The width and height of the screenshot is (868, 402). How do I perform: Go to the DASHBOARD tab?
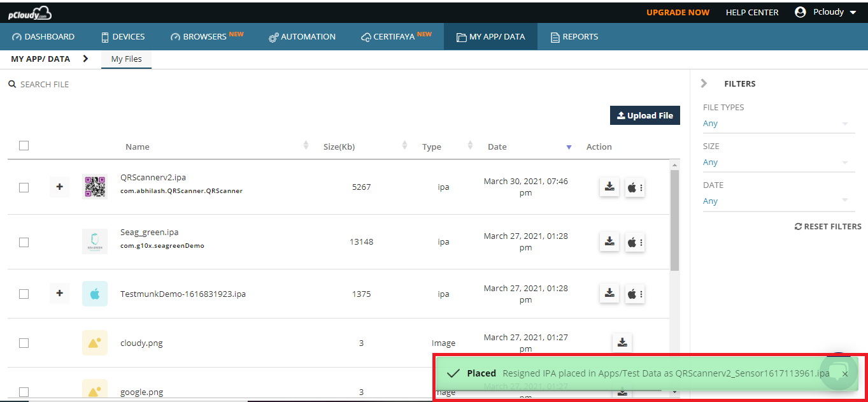point(43,36)
